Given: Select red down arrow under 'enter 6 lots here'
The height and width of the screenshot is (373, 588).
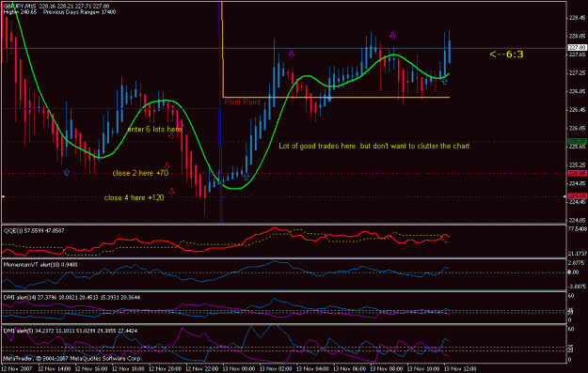Looking at the screenshot, I should tap(171, 135).
